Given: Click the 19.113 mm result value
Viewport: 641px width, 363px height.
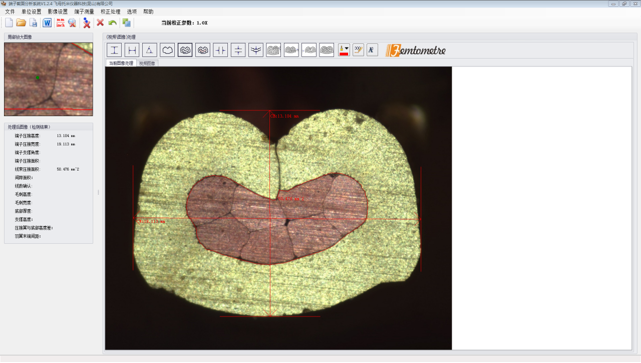Looking at the screenshot, I should click(66, 144).
